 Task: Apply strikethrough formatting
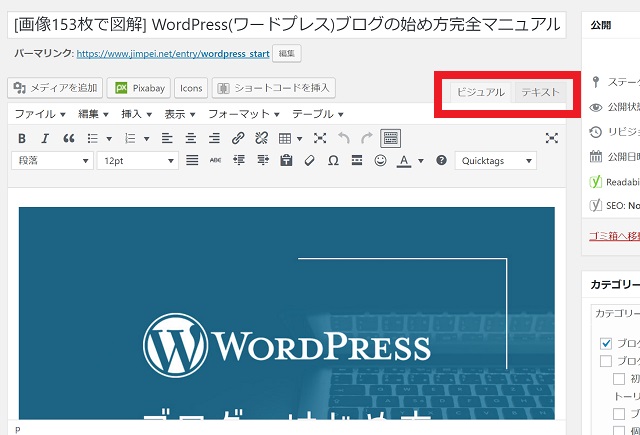(x=216, y=160)
